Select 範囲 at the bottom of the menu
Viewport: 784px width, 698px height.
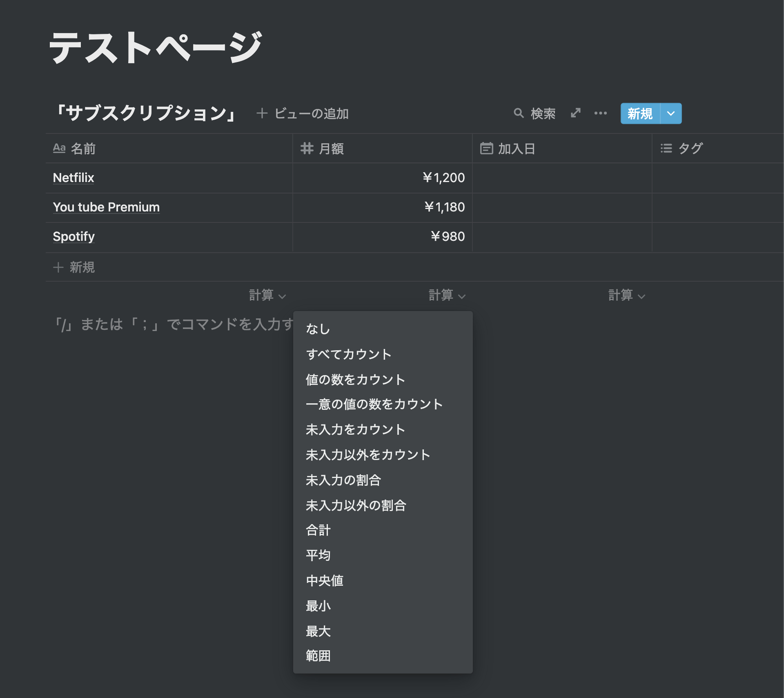point(318,656)
